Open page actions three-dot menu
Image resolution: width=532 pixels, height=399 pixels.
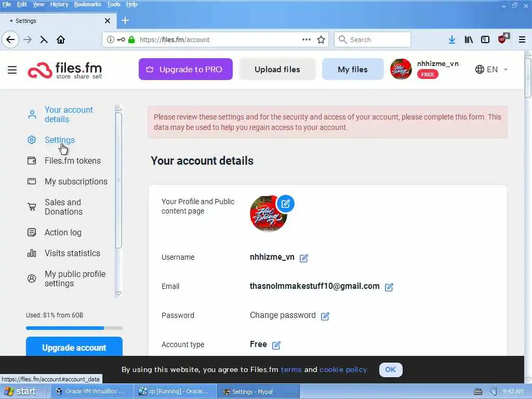click(x=307, y=39)
